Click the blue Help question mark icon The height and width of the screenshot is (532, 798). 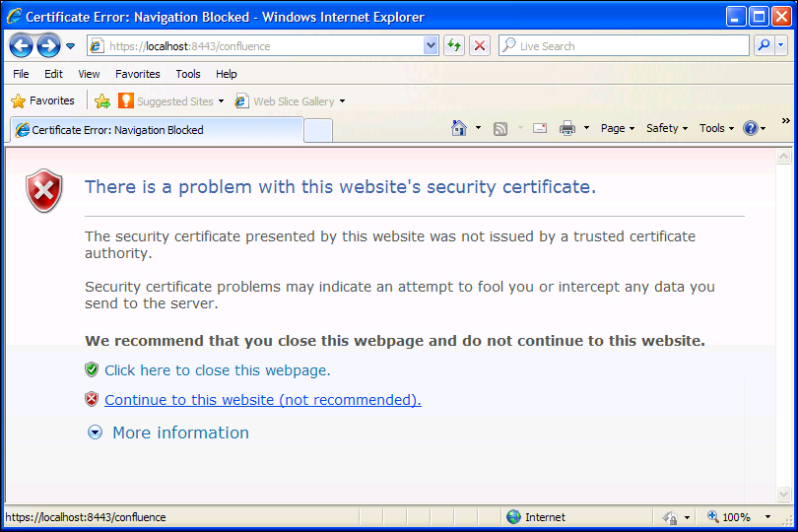(x=751, y=128)
